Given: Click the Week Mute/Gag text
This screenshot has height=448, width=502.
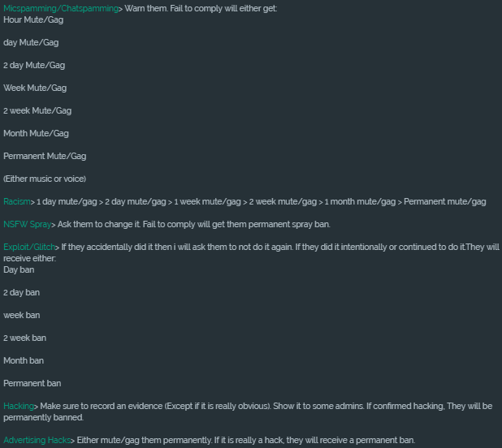Looking at the screenshot, I should (x=35, y=88).
